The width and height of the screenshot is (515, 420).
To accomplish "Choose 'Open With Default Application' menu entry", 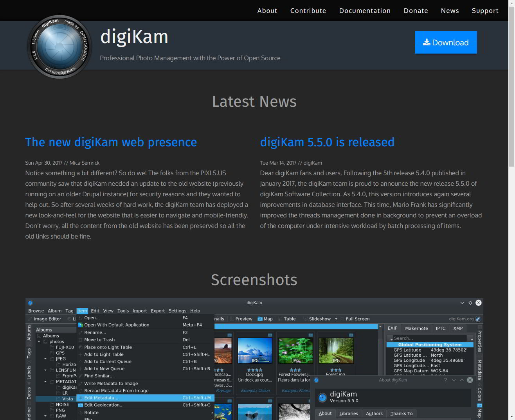I will pyautogui.click(x=146, y=325).
